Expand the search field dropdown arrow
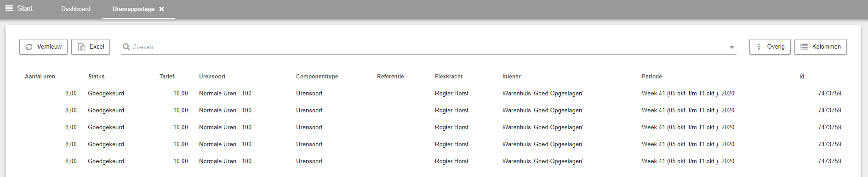The width and height of the screenshot is (868, 177). pos(731,47)
